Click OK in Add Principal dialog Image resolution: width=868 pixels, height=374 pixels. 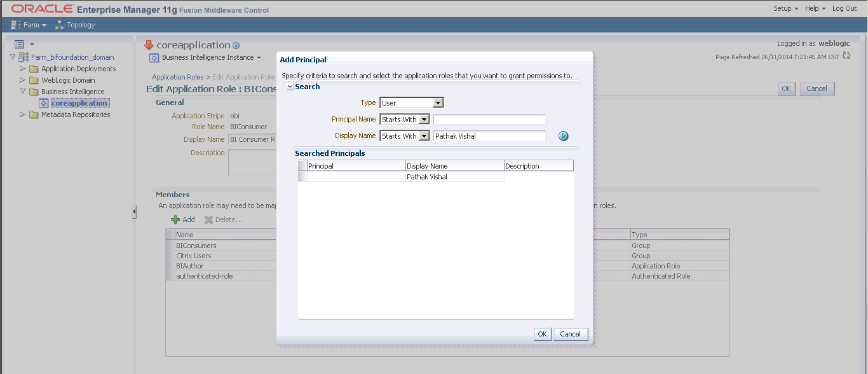tap(542, 334)
